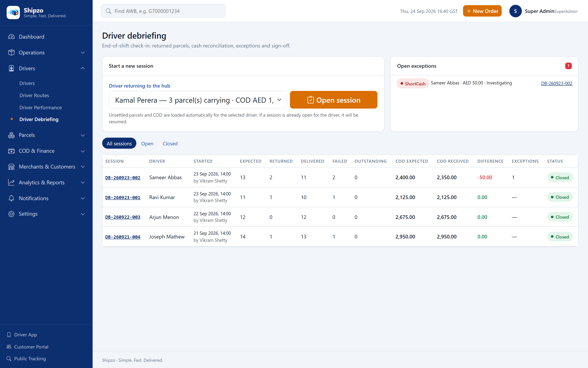Expand the Operations menu chevron
588x368 pixels.
point(83,53)
